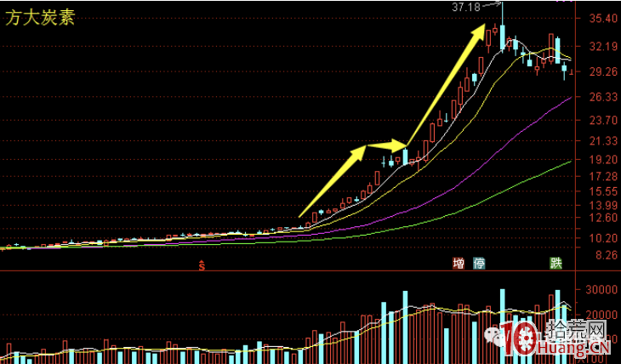Select the 方大炭素 stock title
The width and height of the screenshot is (621, 364).
(40, 18)
